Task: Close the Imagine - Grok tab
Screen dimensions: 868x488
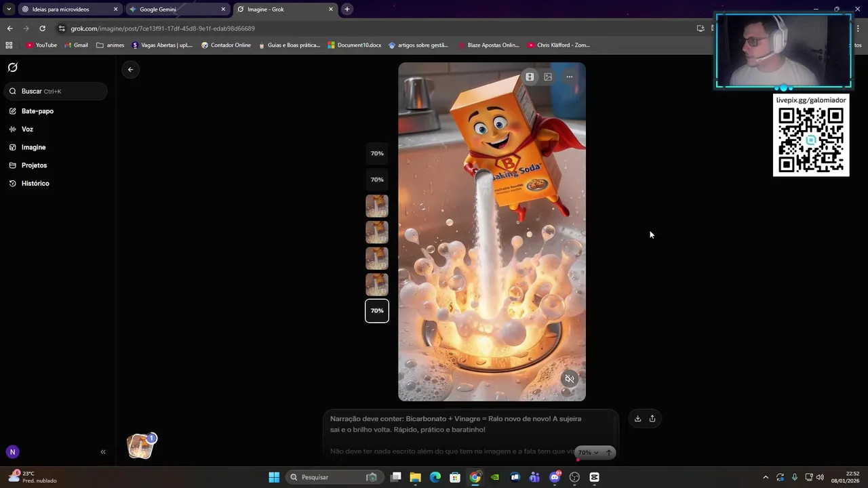Action: pyautogui.click(x=331, y=9)
